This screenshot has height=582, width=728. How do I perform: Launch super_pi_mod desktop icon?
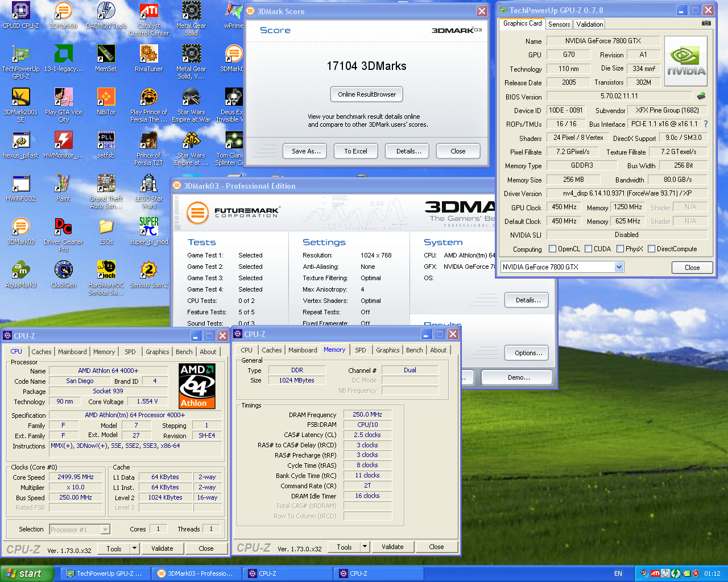149,232
